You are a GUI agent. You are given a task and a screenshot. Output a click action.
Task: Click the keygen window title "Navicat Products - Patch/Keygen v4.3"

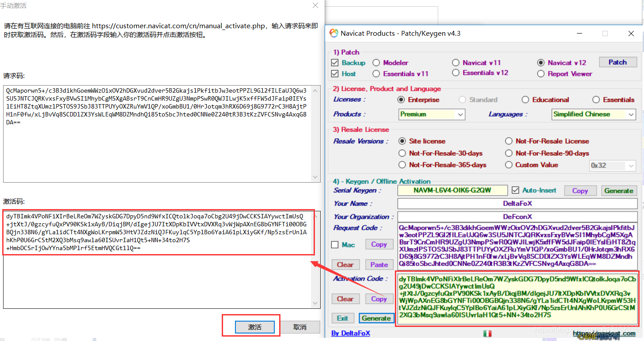[401, 34]
